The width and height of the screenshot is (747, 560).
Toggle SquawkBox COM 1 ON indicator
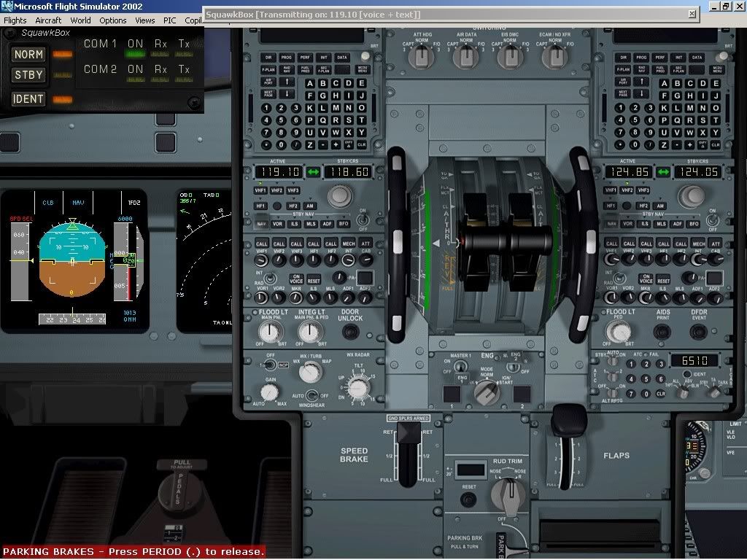135,53
